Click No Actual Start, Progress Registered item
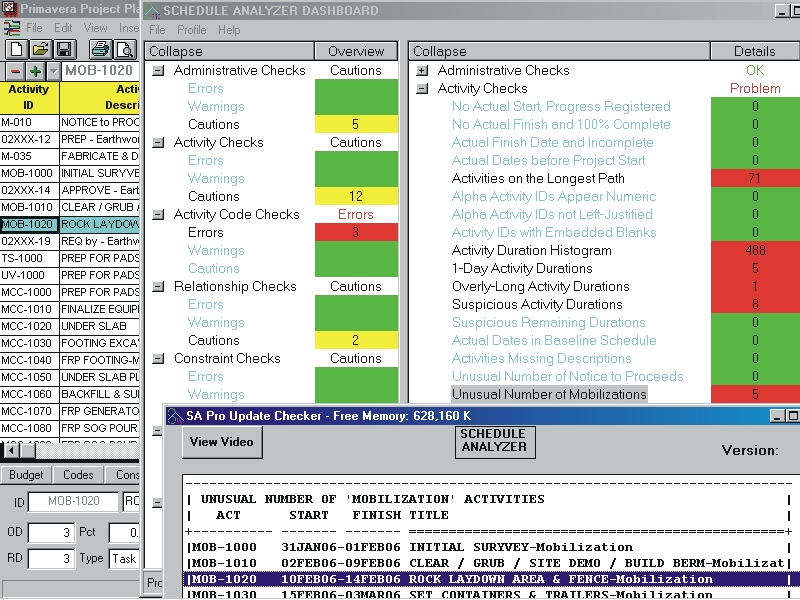 561,107
